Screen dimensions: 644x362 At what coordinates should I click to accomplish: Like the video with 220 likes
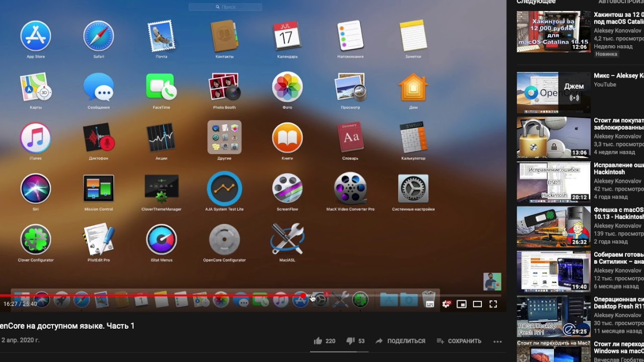[x=325, y=341]
